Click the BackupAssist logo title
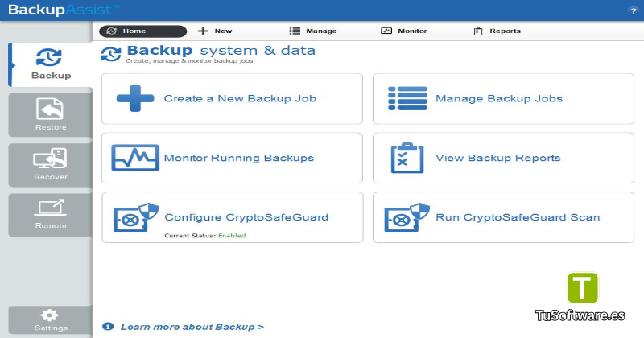The image size is (644, 338). (64, 10)
